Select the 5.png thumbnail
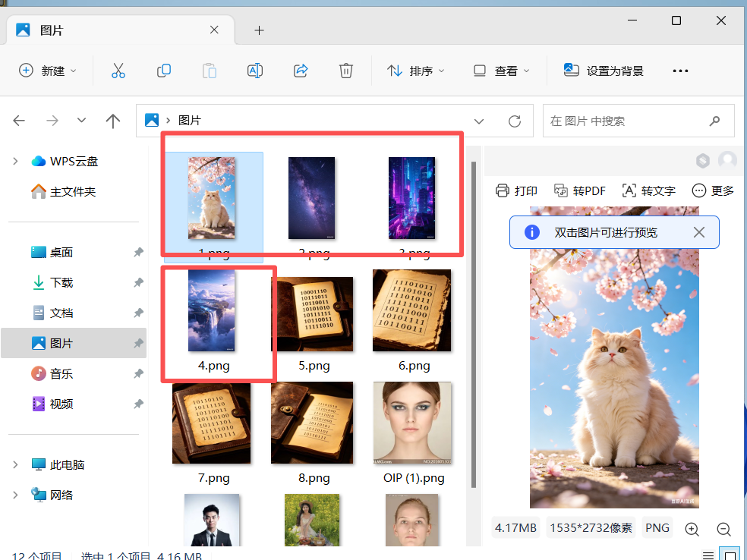 tap(312, 313)
